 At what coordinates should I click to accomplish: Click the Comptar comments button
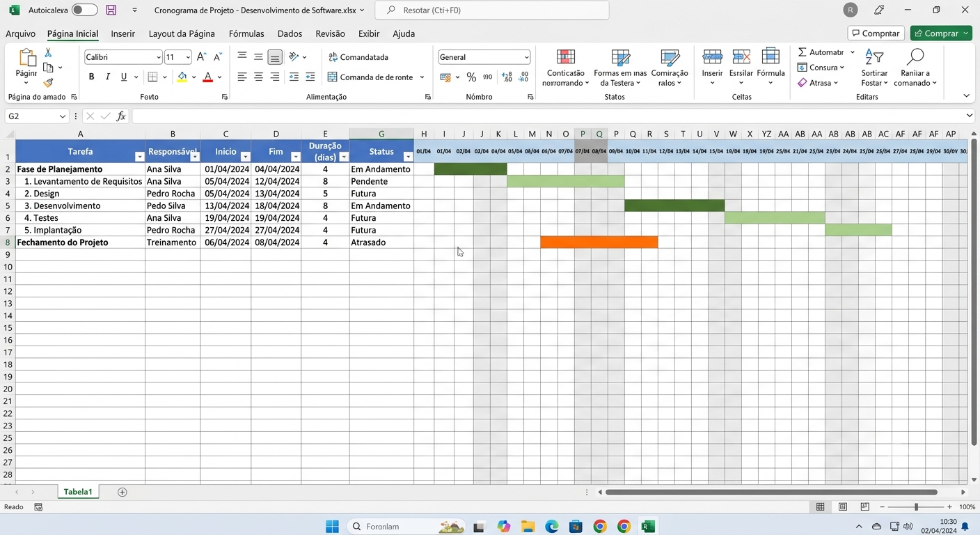click(876, 33)
